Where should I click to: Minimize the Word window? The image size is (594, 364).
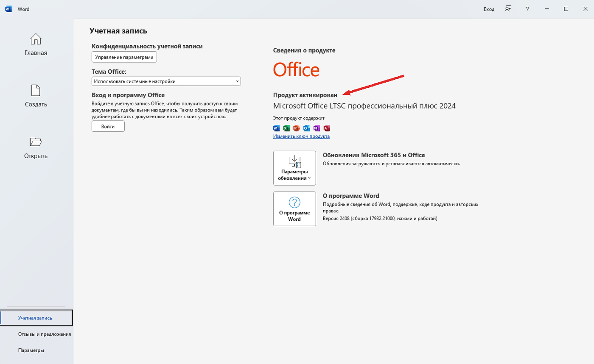(x=546, y=9)
